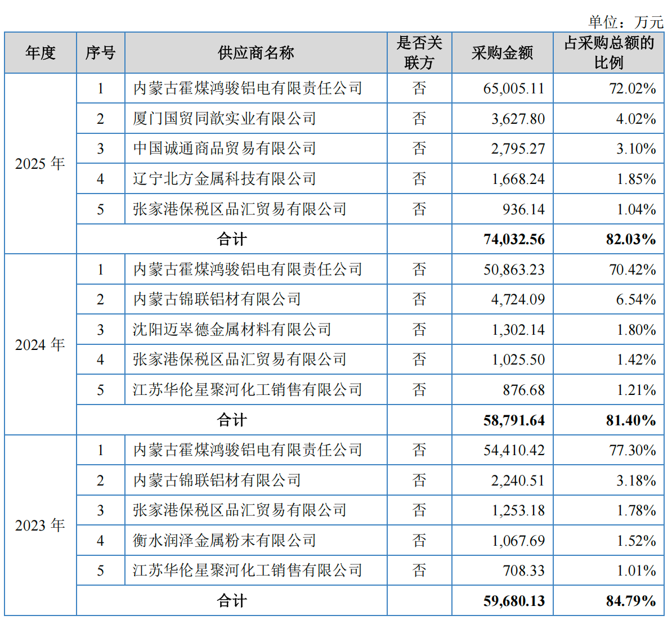Click percentage 1.52%
Image resolution: width=672 pixels, height=620 pixels.
[x=636, y=541]
